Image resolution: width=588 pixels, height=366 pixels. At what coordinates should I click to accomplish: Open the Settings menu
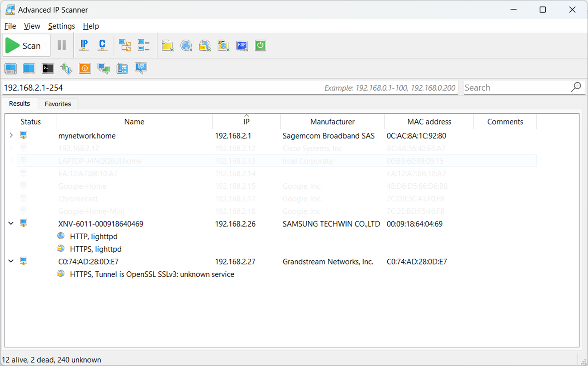click(x=61, y=26)
